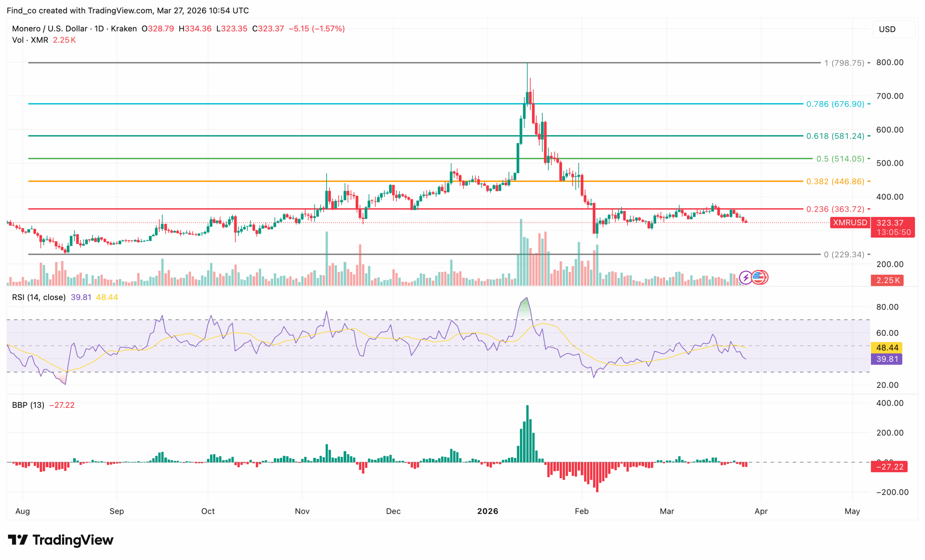
Task: Click the US flag event icon
Action: [x=759, y=278]
